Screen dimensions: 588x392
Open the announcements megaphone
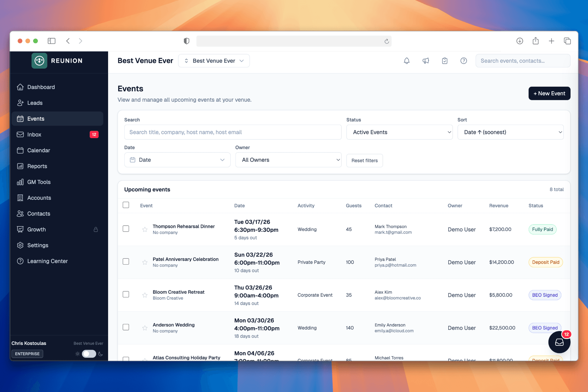click(x=426, y=61)
